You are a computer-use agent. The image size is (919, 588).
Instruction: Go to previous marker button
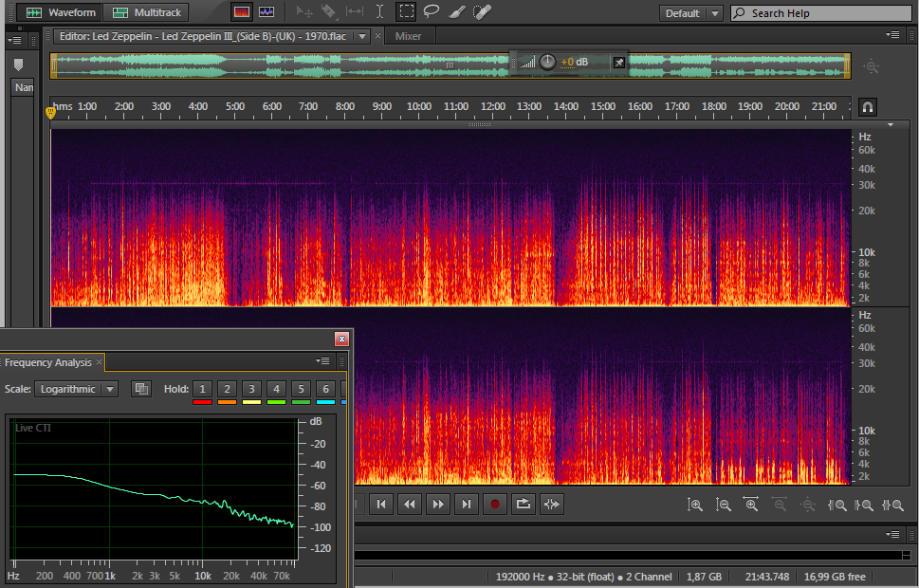tap(381, 505)
